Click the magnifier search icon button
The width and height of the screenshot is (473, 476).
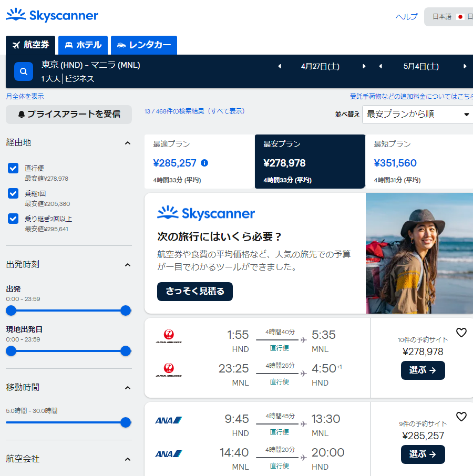(x=24, y=71)
